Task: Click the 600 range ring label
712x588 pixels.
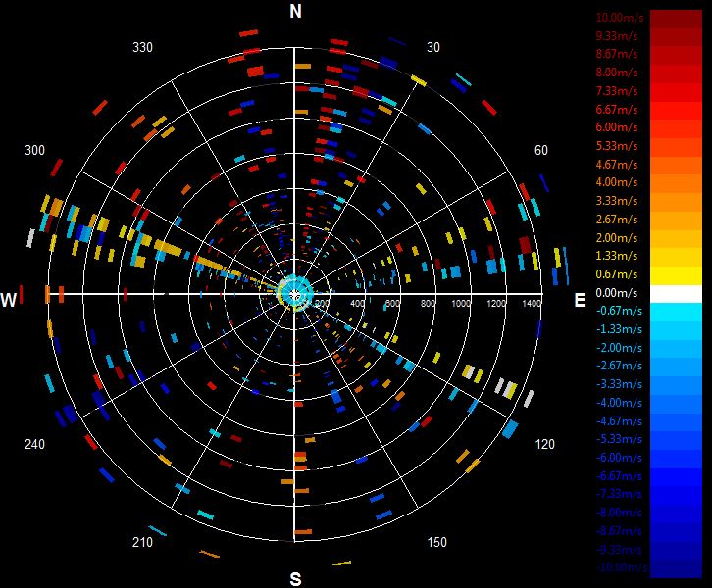Action: click(x=392, y=303)
